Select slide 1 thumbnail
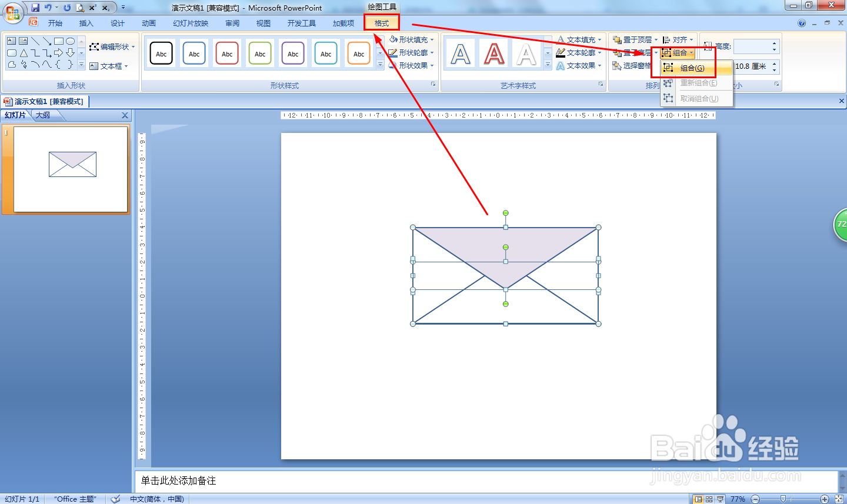 (x=71, y=169)
